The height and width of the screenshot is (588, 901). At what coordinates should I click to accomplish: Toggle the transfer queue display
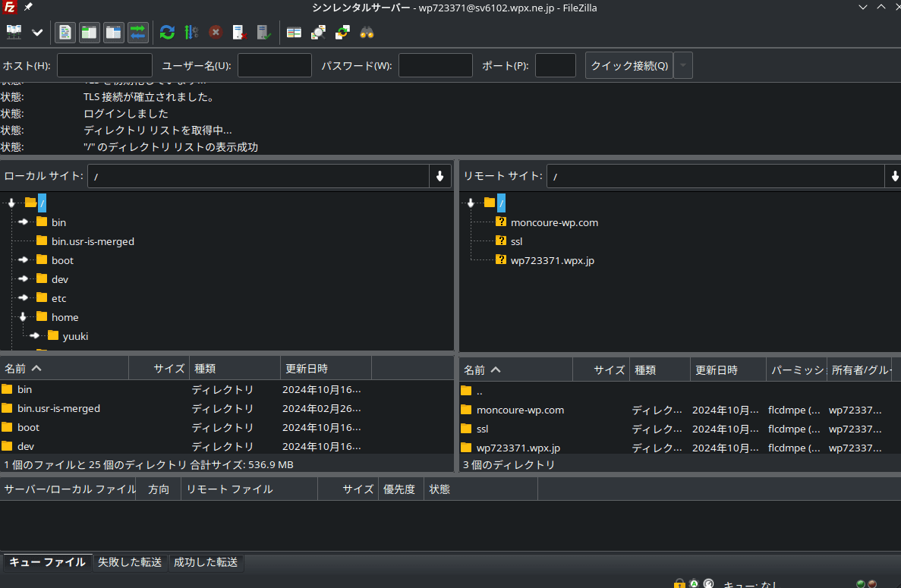pos(137,32)
